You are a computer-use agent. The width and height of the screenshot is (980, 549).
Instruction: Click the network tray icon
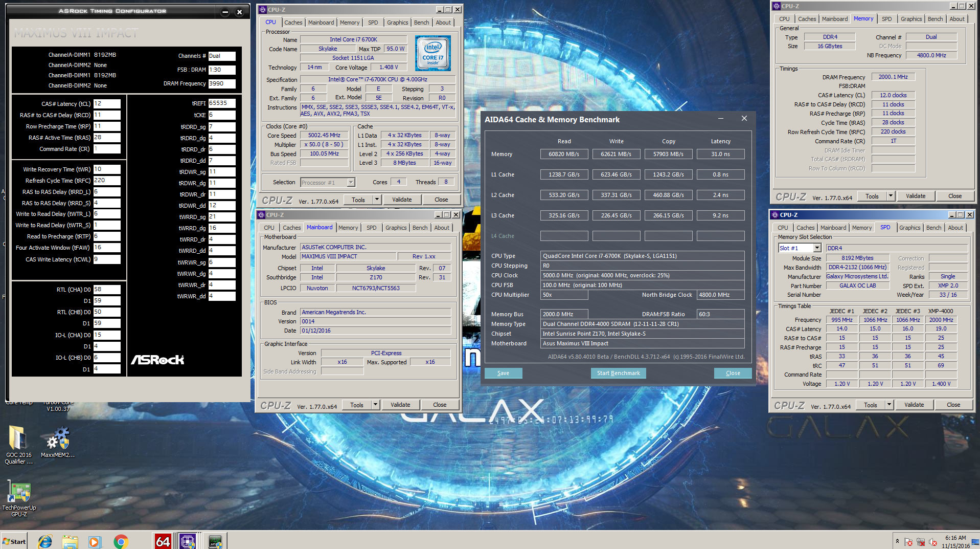921,542
